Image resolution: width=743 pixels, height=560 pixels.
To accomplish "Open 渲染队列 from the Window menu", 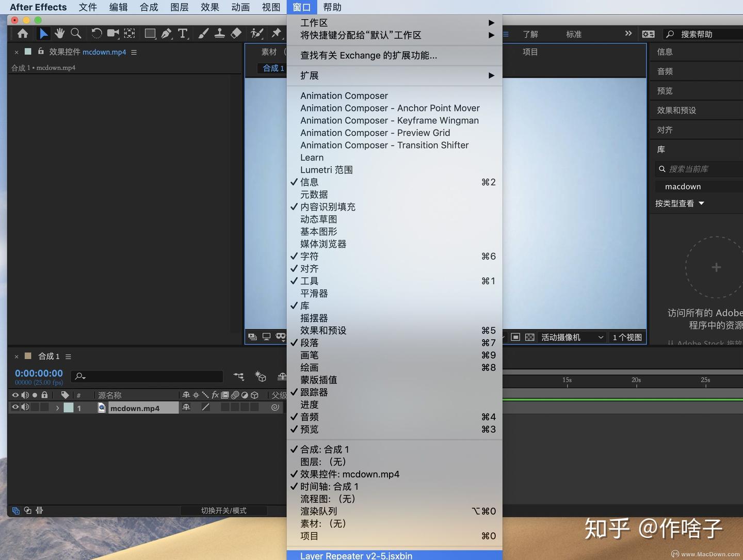I will point(318,511).
